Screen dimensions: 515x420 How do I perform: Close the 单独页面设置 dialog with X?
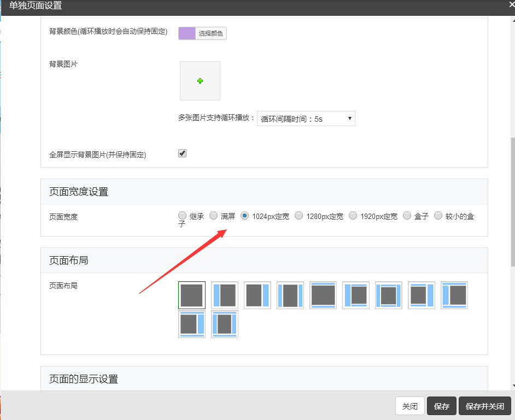point(512,4)
